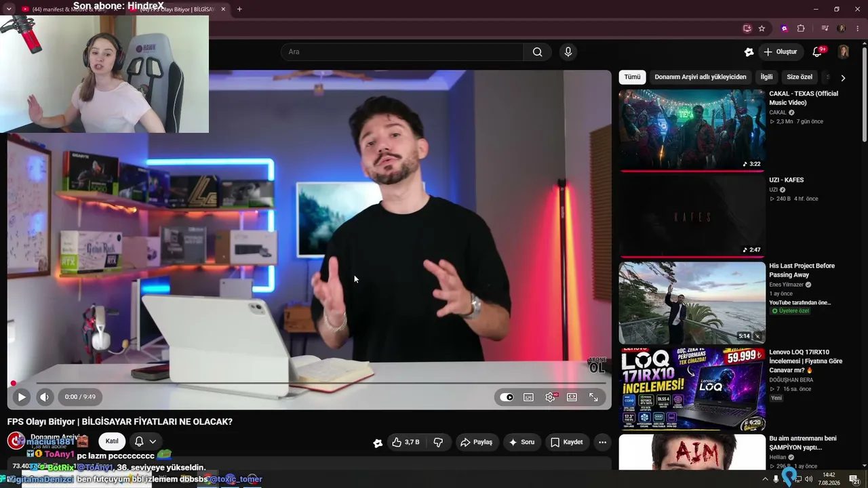Open the browser extensions puzzle icon
The image size is (868, 488).
(801, 28)
